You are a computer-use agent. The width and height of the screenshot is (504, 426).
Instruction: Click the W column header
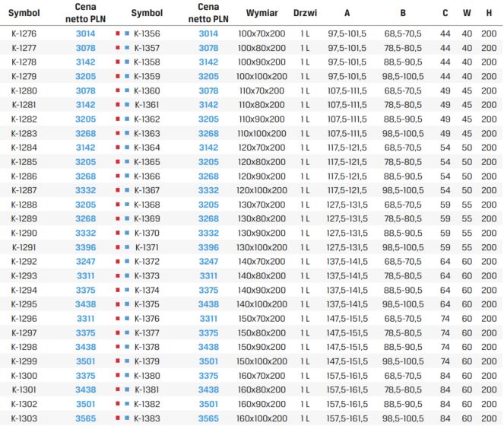tap(467, 13)
